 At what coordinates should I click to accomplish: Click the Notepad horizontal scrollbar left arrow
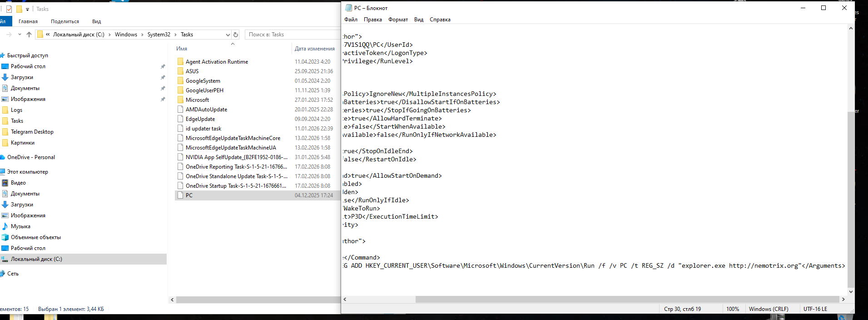click(x=345, y=299)
